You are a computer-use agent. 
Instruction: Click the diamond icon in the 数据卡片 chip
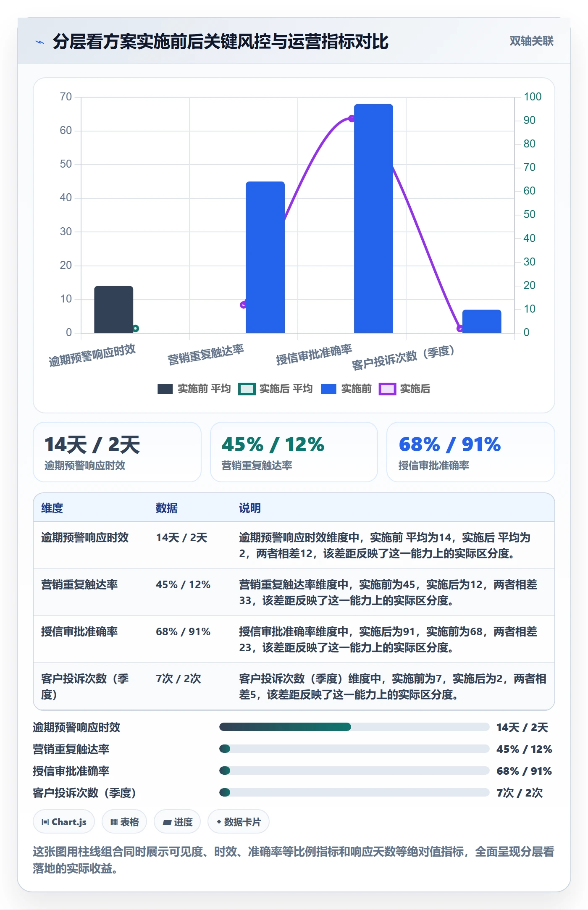pyautogui.click(x=219, y=822)
